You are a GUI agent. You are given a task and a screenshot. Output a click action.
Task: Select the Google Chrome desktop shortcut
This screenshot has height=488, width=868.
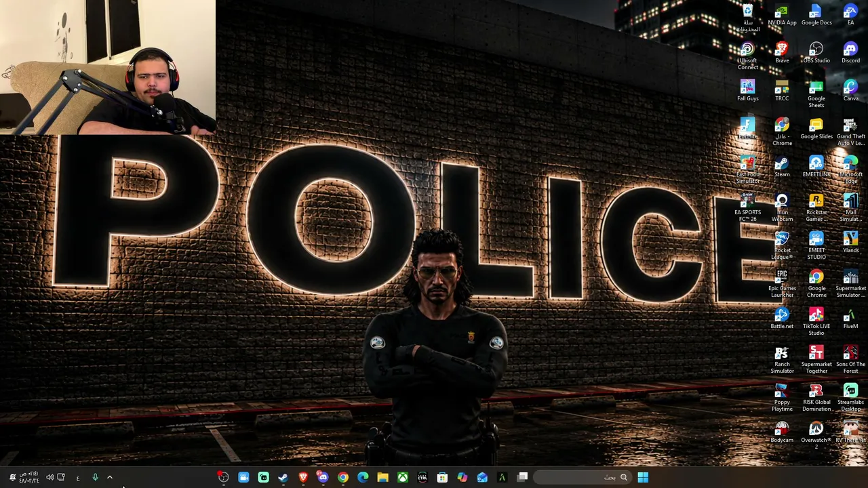[816, 284]
